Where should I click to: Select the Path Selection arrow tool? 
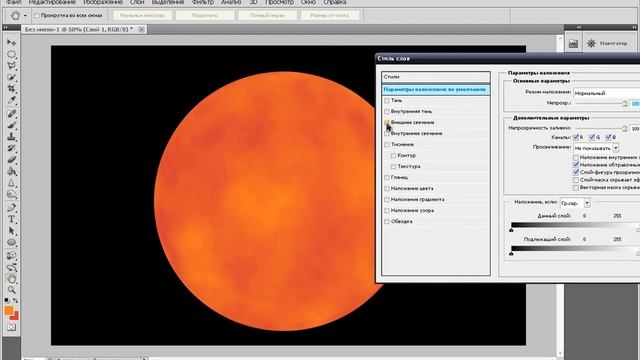(11, 231)
